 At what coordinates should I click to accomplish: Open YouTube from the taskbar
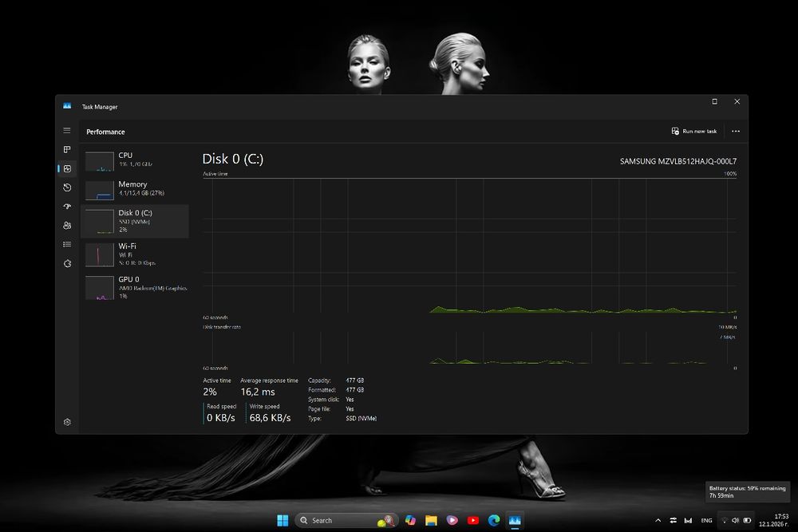click(x=472, y=520)
